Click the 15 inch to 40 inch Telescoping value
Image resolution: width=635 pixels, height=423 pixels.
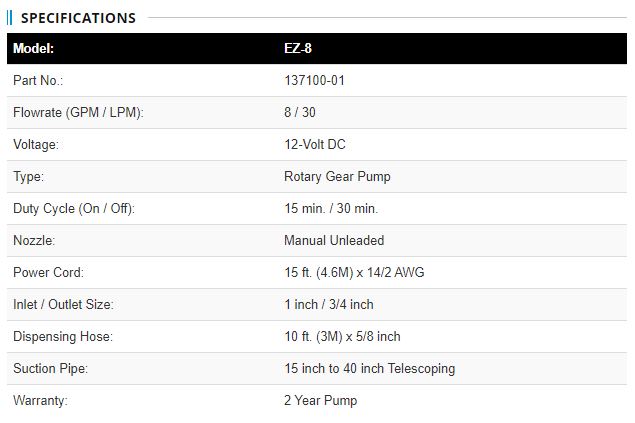tap(369, 368)
